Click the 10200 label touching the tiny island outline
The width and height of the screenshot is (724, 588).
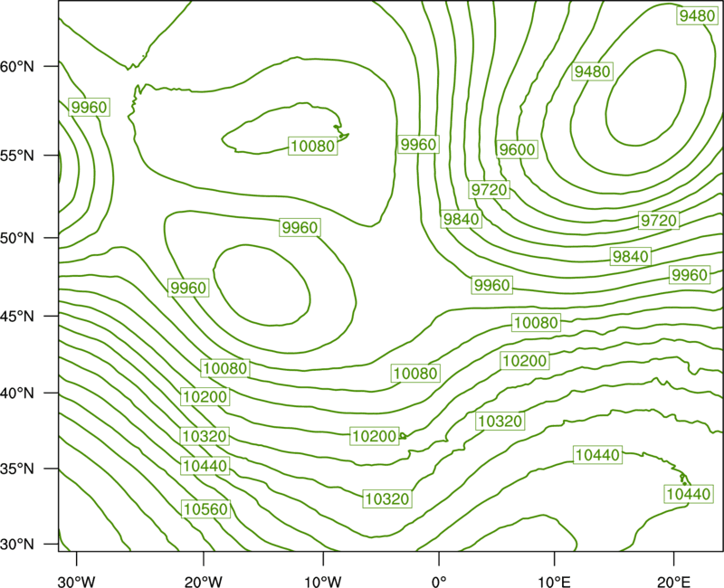pos(374,436)
